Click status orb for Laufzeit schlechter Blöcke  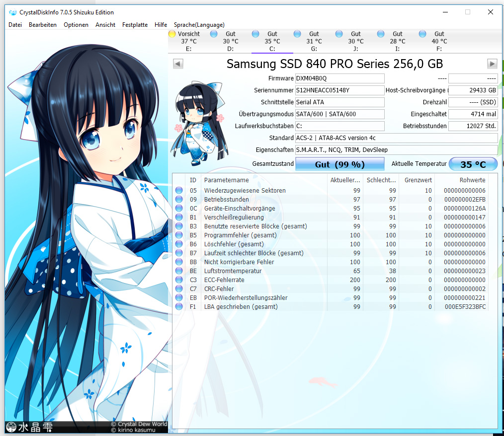click(179, 253)
